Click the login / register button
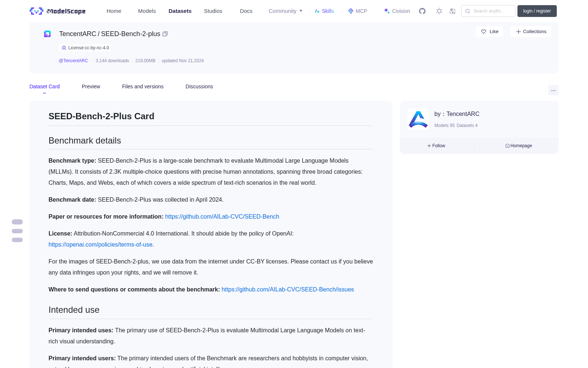The image size is (588, 368). click(x=537, y=11)
